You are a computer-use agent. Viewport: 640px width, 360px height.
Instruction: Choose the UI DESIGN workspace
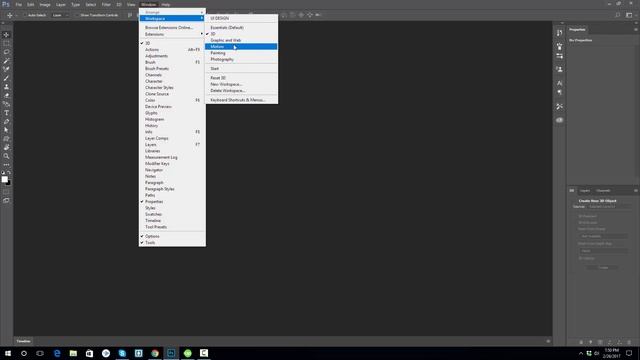point(241,18)
